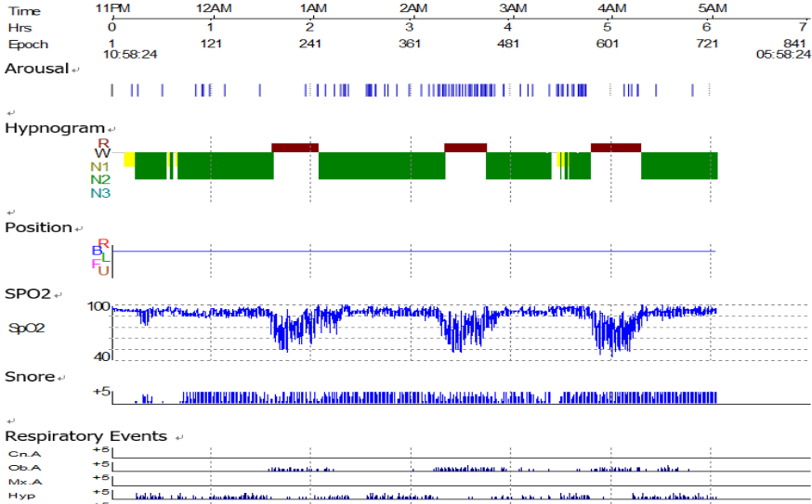
Task: Select the "2AM" time label
Action: click(x=413, y=8)
